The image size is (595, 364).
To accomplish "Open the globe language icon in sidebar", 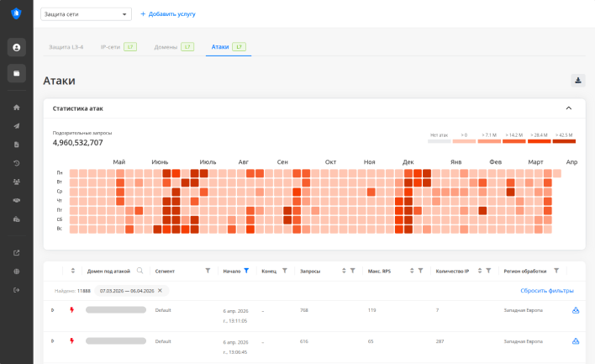I will (x=16, y=272).
